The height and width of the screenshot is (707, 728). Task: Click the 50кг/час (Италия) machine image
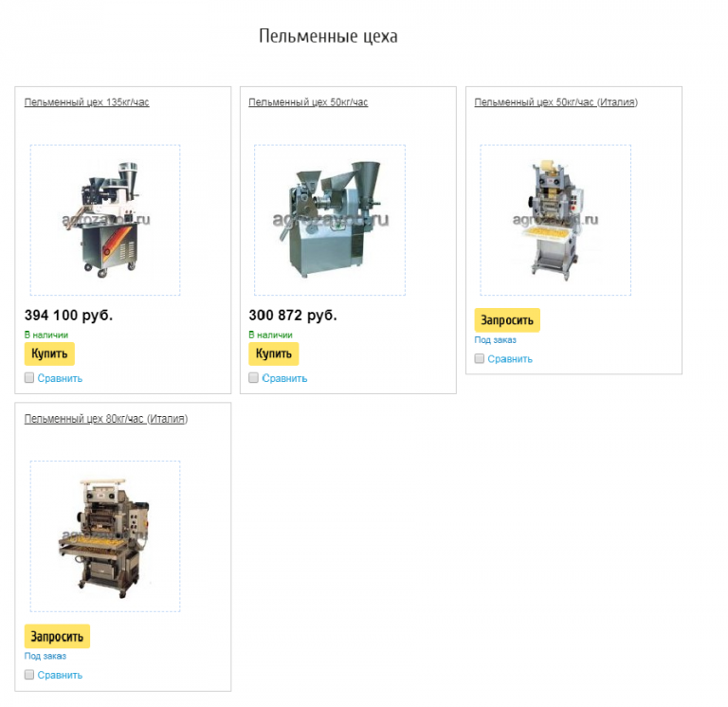coord(555,220)
